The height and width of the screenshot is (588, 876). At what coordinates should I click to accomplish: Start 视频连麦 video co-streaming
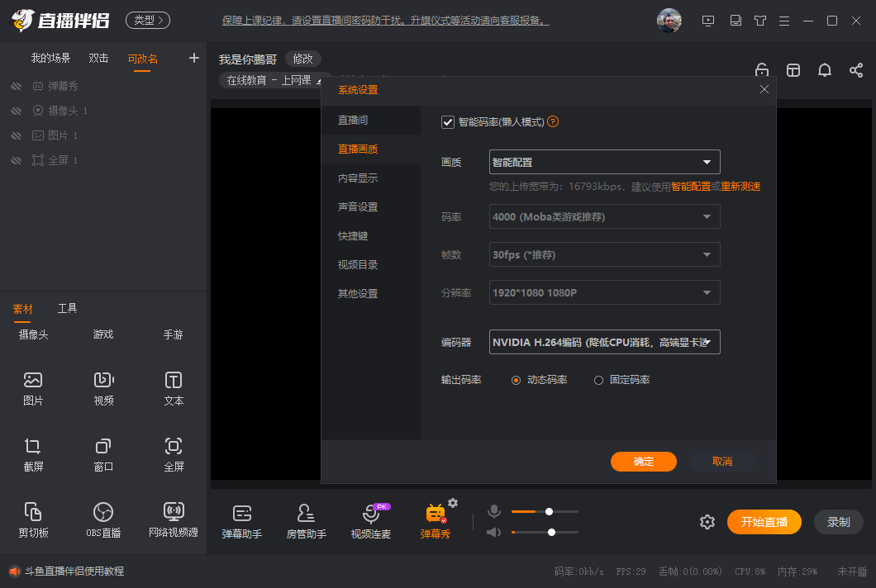(371, 522)
